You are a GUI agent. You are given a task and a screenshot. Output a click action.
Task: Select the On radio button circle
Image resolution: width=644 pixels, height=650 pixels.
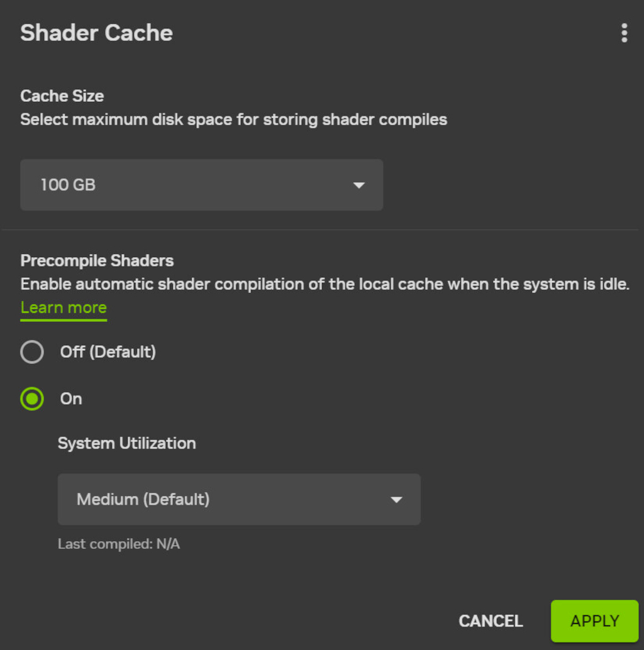click(32, 399)
